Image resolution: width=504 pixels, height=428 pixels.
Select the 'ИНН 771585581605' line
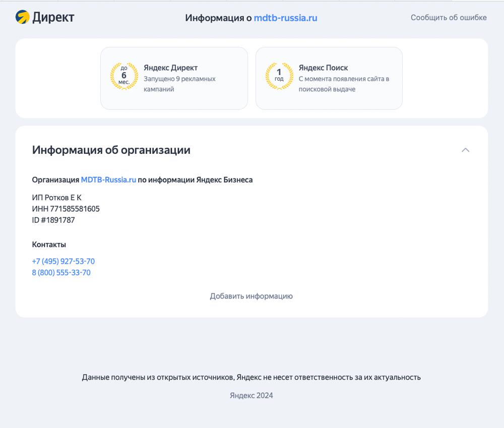coord(66,209)
